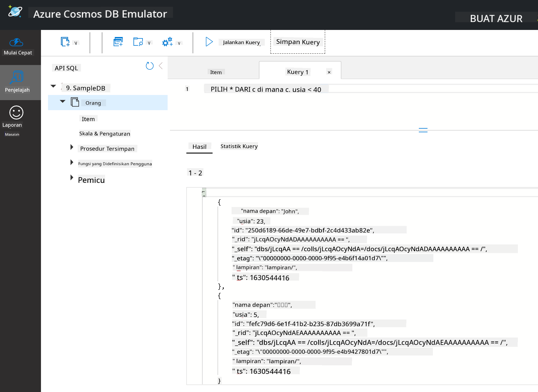Open dropdown next to New Container
This screenshot has width=538, height=392.
76,43
